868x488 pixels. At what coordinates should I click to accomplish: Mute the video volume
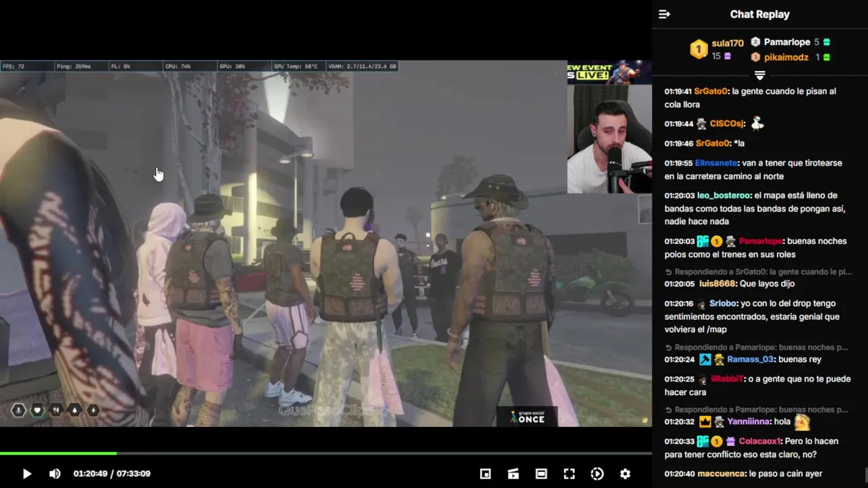(55, 474)
